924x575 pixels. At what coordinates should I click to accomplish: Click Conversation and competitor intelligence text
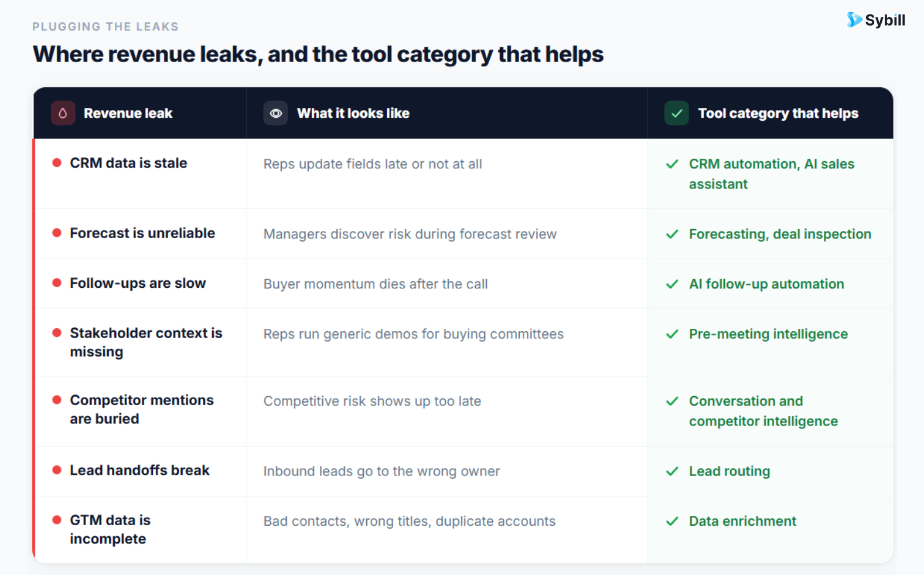coord(763,411)
